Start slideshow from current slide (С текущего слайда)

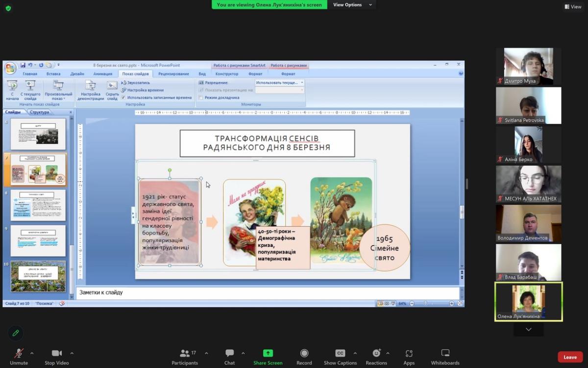(x=30, y=90)
